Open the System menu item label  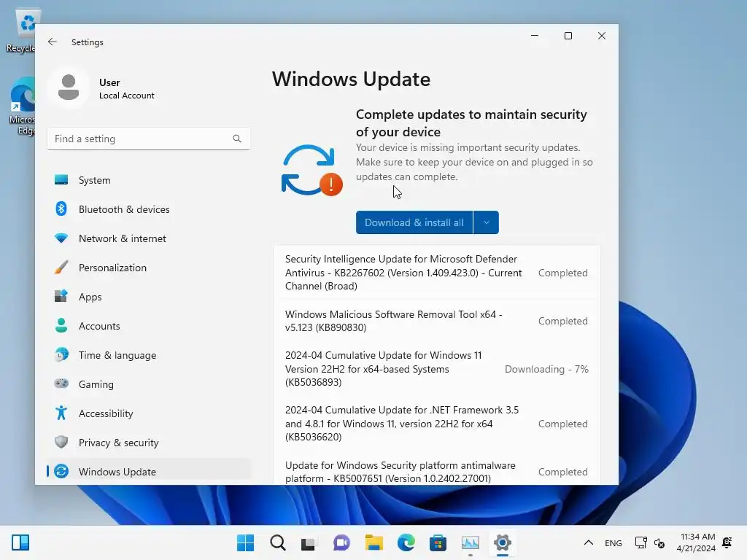point(94,180)
